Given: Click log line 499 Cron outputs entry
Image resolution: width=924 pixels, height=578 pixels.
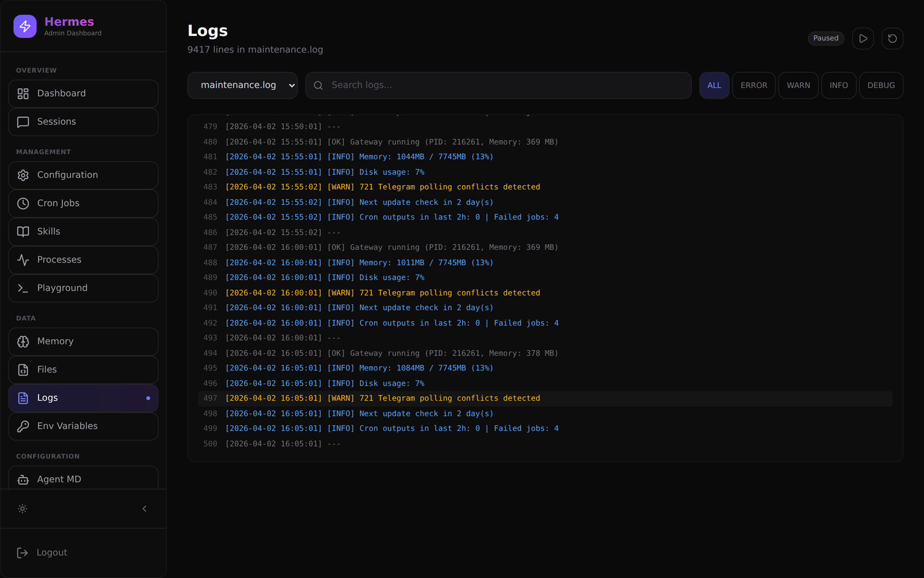Looking at the screenshot, I should tap(545, 428).
